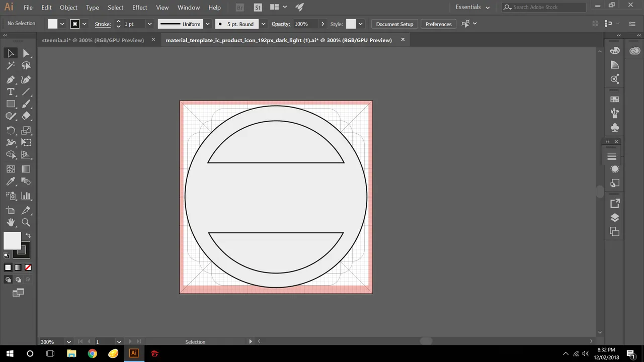Viewport: 644px width, 362px height.
Task: Click the fill color swatch in toolbox
Action: [12, 241]
